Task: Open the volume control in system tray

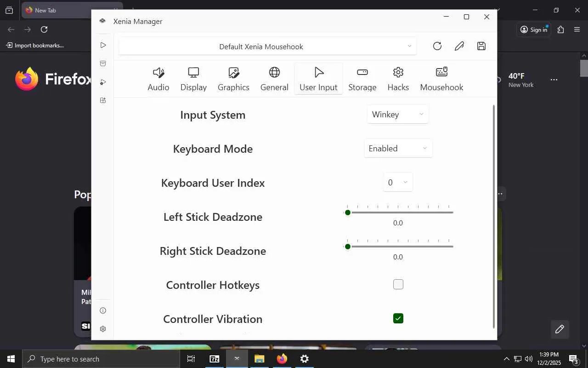Action: tap(529, 359)
